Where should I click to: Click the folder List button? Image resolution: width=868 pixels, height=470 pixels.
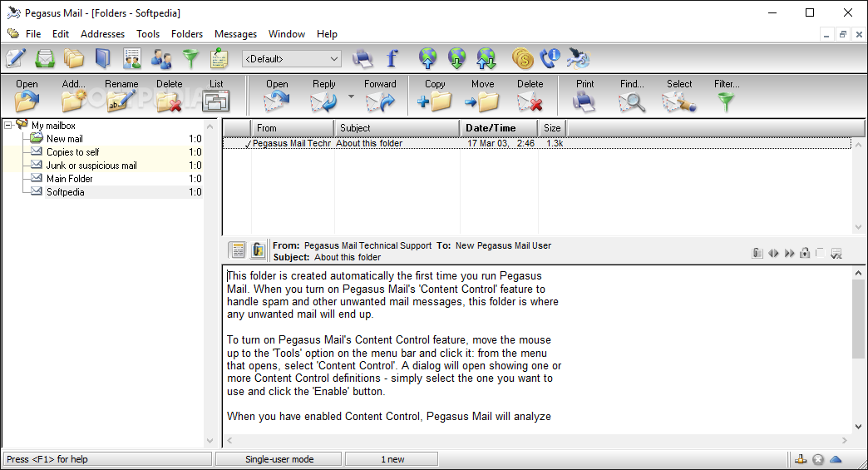pyautogui.click(x=216, y=95)
